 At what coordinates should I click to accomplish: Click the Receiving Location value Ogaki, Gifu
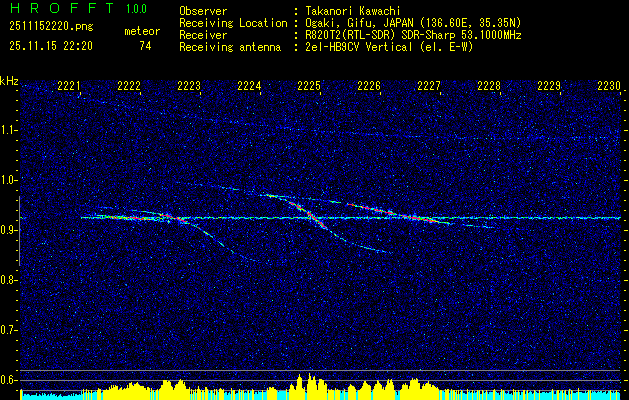[x=412, y=23]
